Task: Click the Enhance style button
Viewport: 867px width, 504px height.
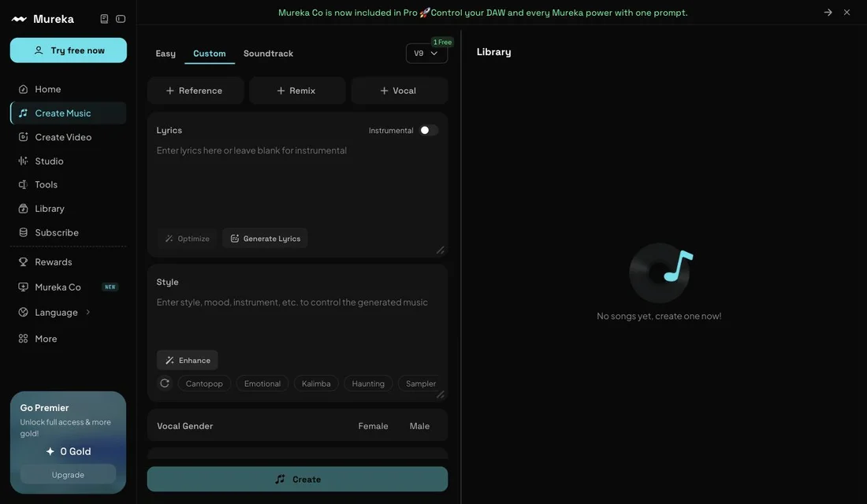Action: point(188,361)
